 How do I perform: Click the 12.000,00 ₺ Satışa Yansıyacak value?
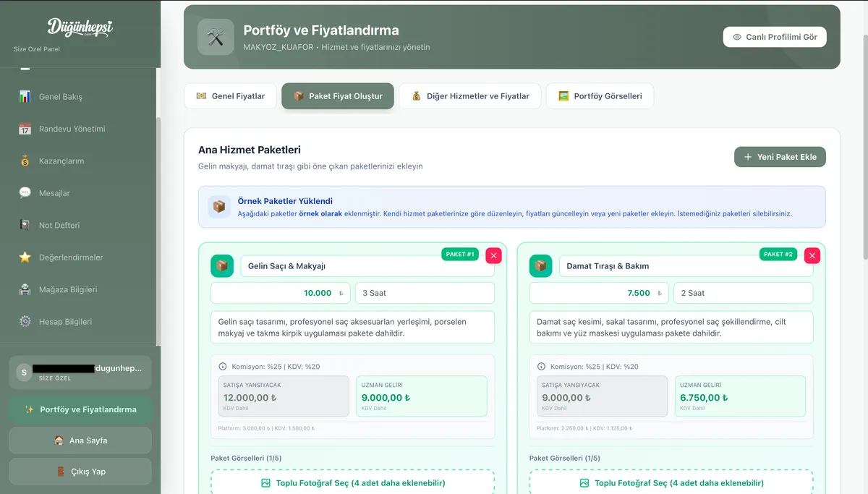tap(250, 397)
